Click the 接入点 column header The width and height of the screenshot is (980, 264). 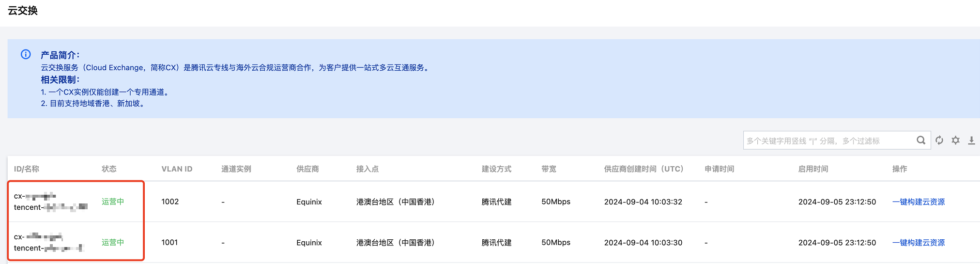(367, 169)
